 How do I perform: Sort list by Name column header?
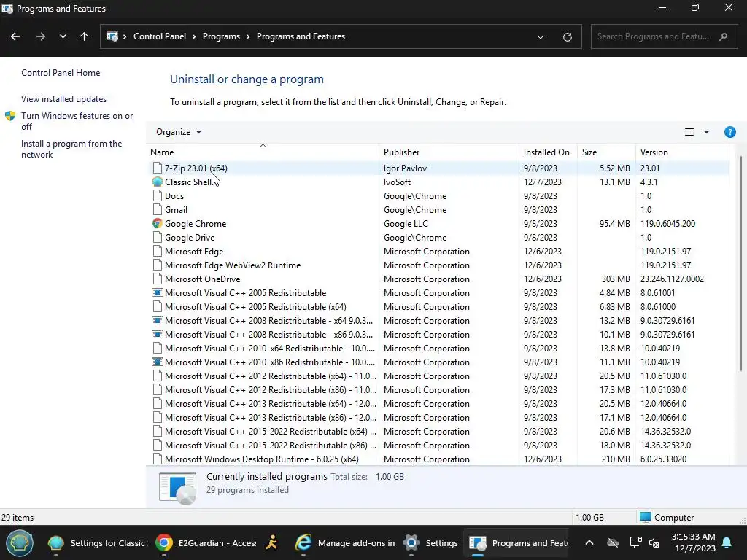[263, 152]
